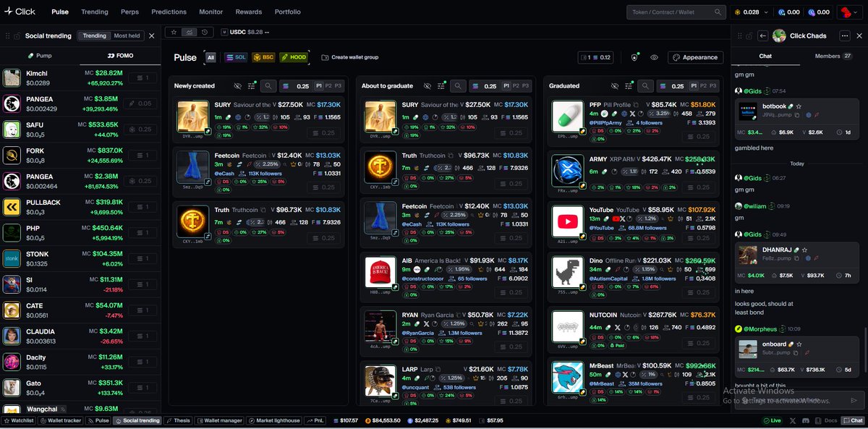
Task: Open filter settings for Graduated column
Action: pyautogui.click(x=629, y=85)
